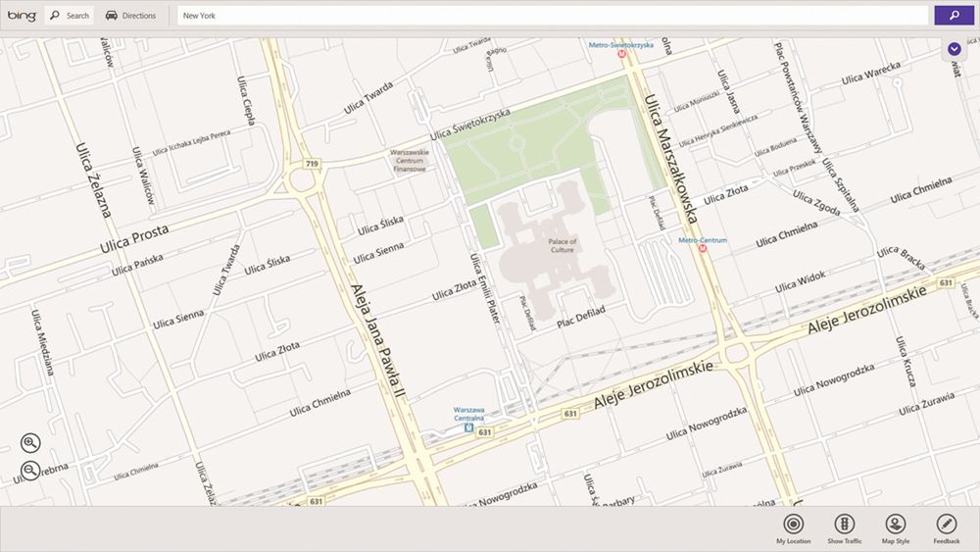This screenshot has height=552, width=980.
Task: Click the Aleja Jana Pawła II label
Action: point(378,342)
